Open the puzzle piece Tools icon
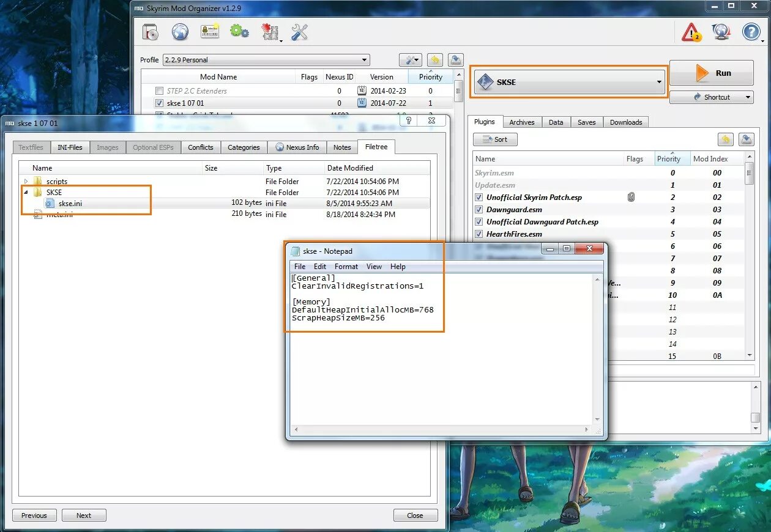Screen dimensions: 771x532 coord(270,32)
